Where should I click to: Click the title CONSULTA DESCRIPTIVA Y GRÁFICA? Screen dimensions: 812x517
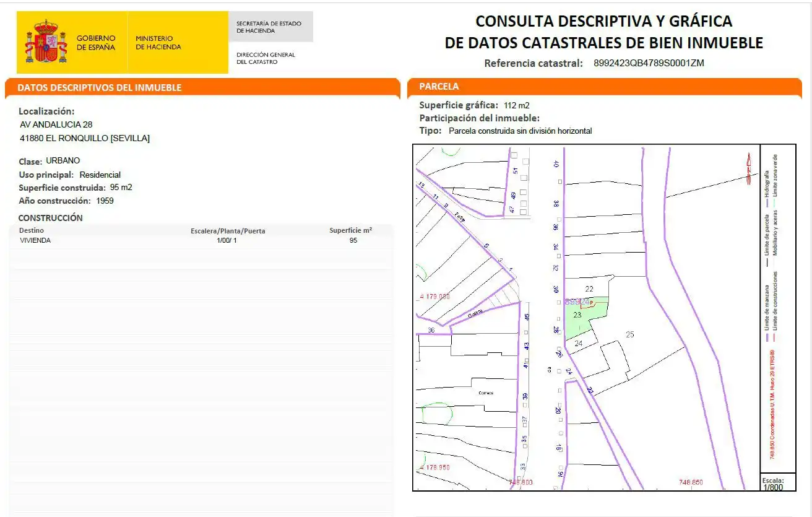pyautogui.click(x=603, y=21)
